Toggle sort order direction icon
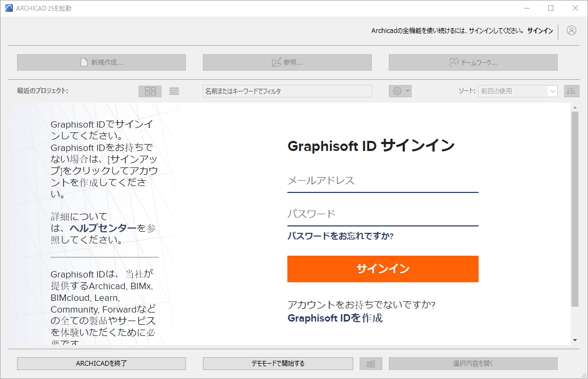 point(571,91)
